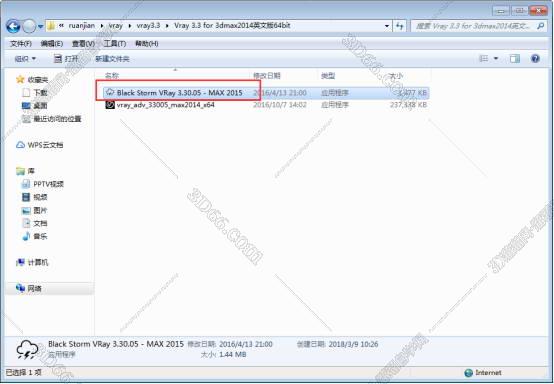Sort by the 类型 column header

(x=328, y=76)
